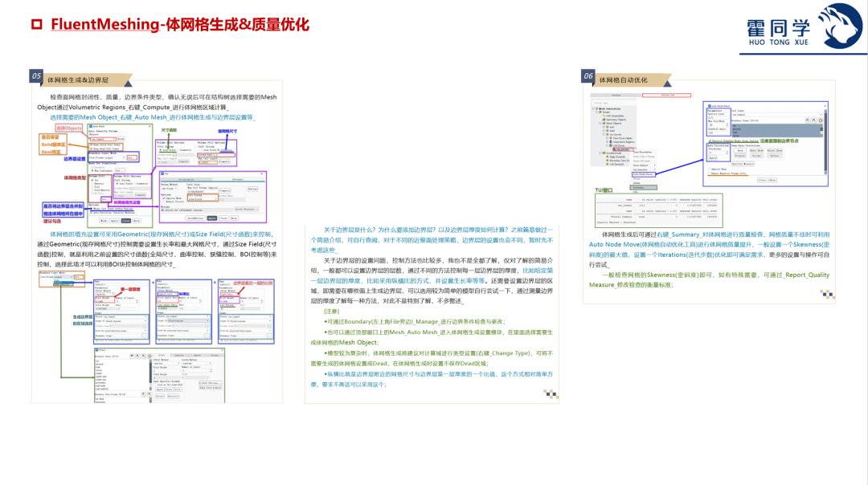Expand the Unreferenced tree node
This screenshot has width=868, height=485.
coord(600,153)
